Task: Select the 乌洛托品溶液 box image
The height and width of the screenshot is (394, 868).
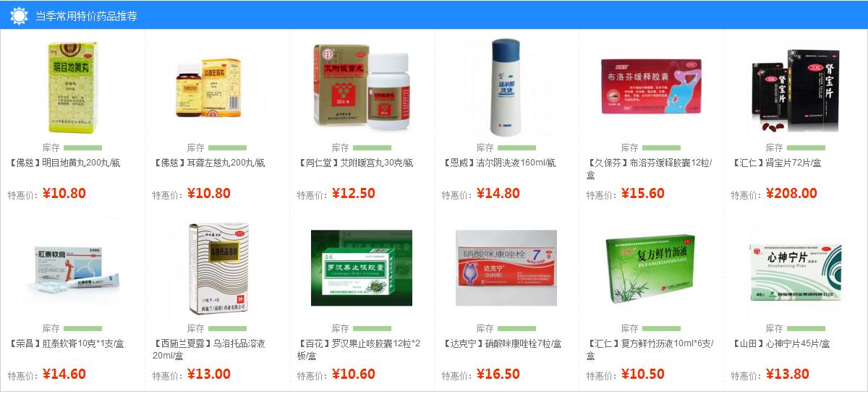Action: (218, 269)
